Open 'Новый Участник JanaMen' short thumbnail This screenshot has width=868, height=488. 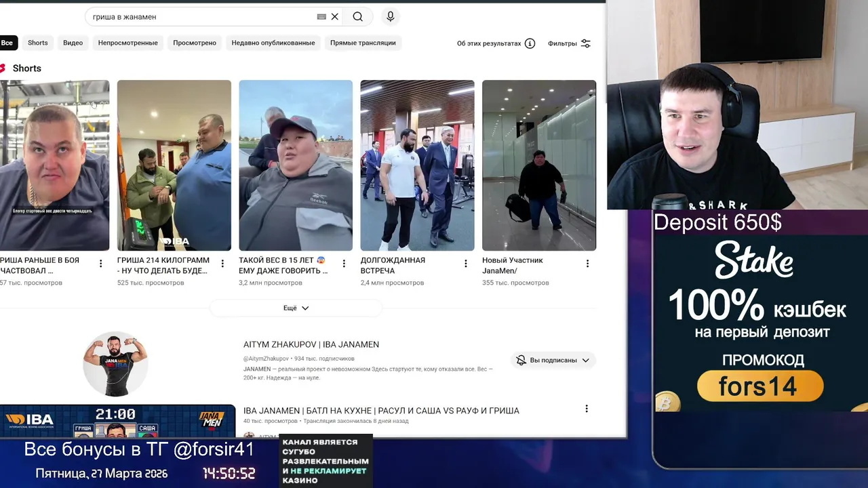coord(539,165)
